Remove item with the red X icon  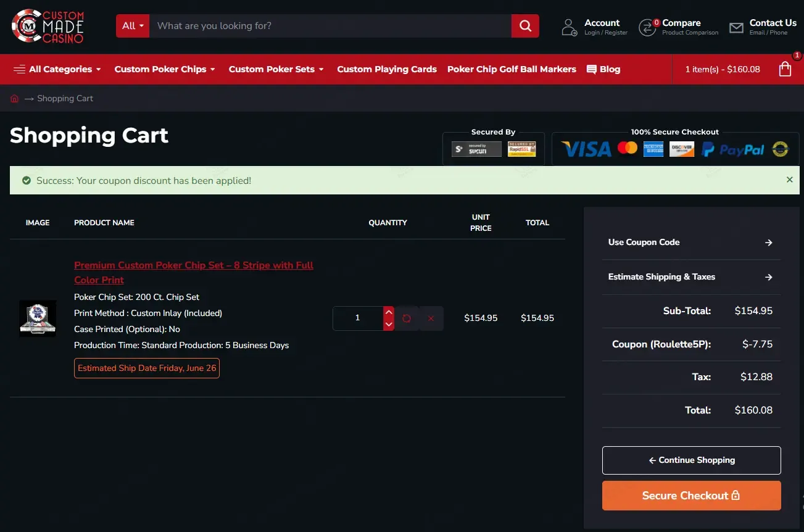(x=431, y=318)
